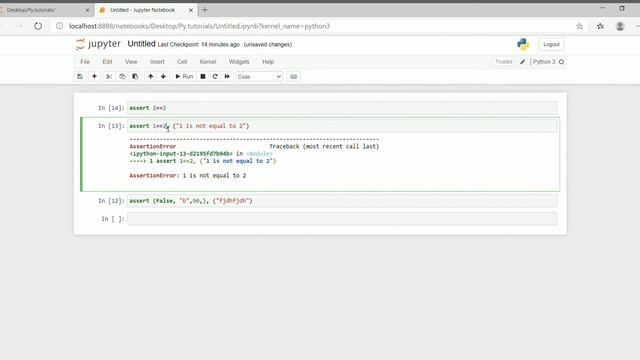
Task: Click the Trusted notebook indicator
Action: click(503, 62)
